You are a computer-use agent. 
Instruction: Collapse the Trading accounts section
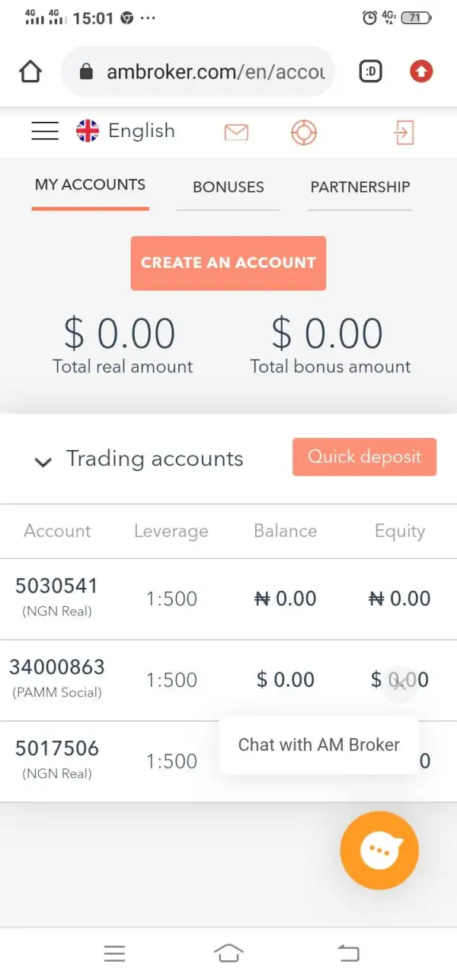[43, 461]
